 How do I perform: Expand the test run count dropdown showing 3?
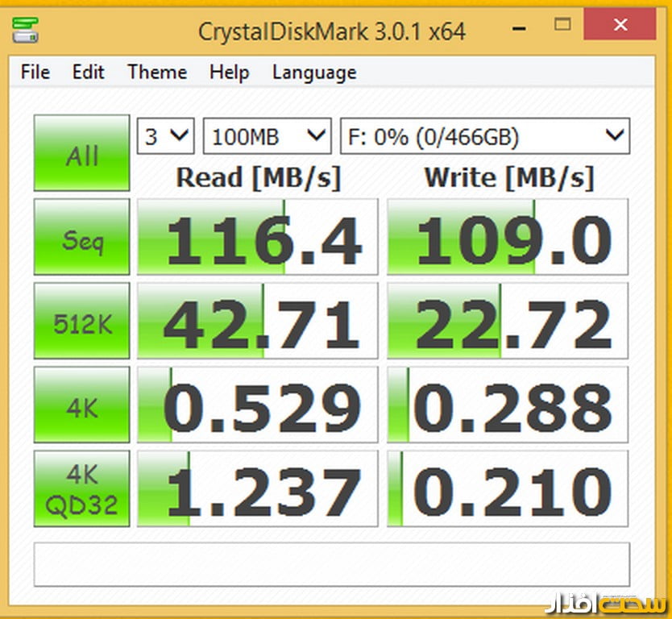pyautogui.click(x=166, y=135)
